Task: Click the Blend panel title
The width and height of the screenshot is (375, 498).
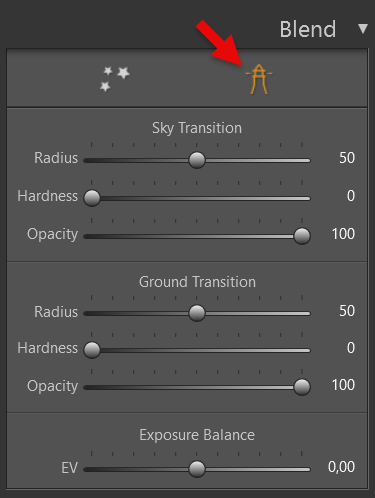Action: point(308,29)
